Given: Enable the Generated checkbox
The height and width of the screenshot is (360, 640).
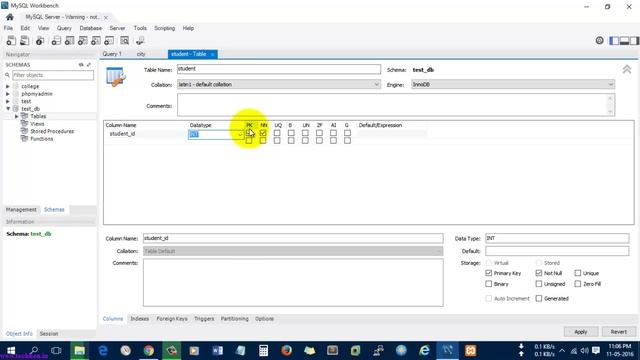Looking at the screenshot, I should point(539,298).
